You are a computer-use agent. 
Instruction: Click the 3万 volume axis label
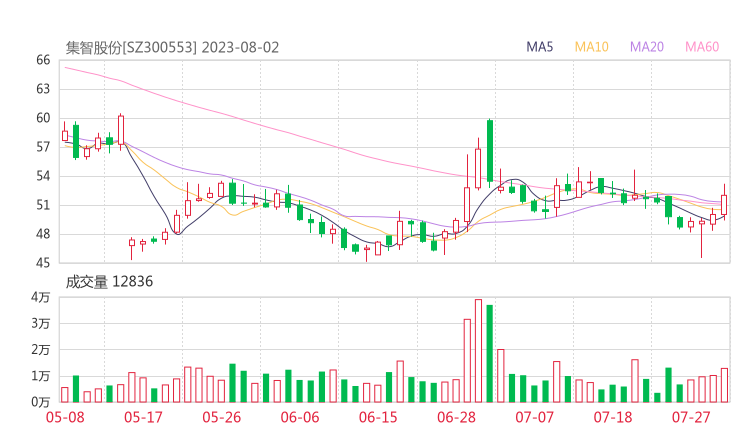pyautogui.click(x=41, y=324)
